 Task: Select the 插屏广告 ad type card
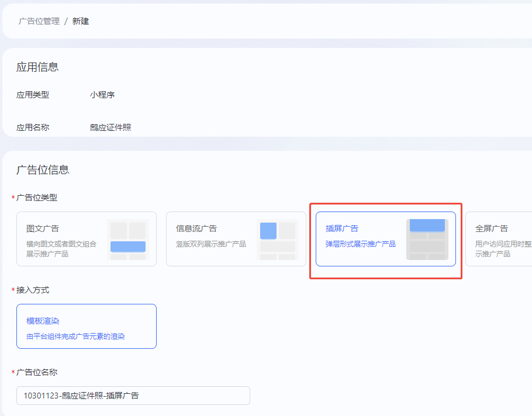tap(386, 239)
